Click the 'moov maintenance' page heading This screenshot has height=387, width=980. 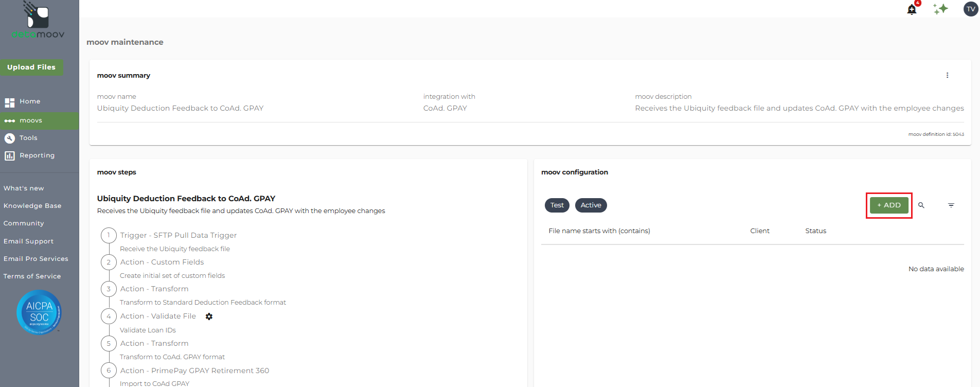click(125, 42)
